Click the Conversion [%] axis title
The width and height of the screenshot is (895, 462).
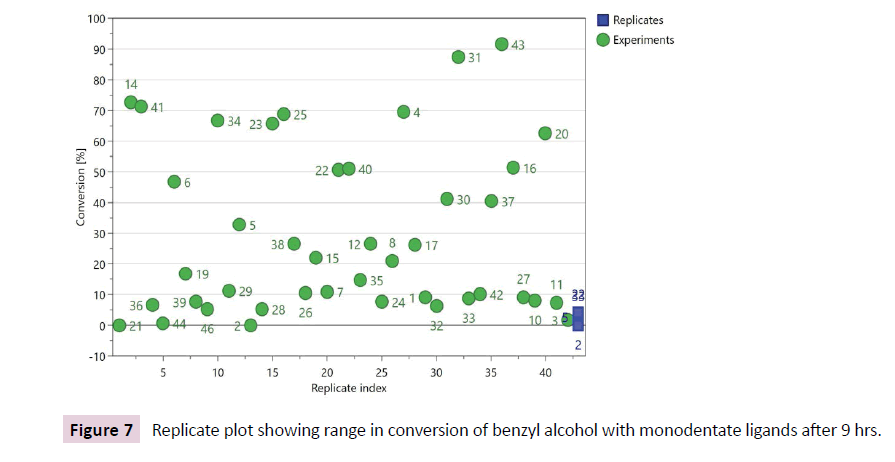click(x=81, y=187)
